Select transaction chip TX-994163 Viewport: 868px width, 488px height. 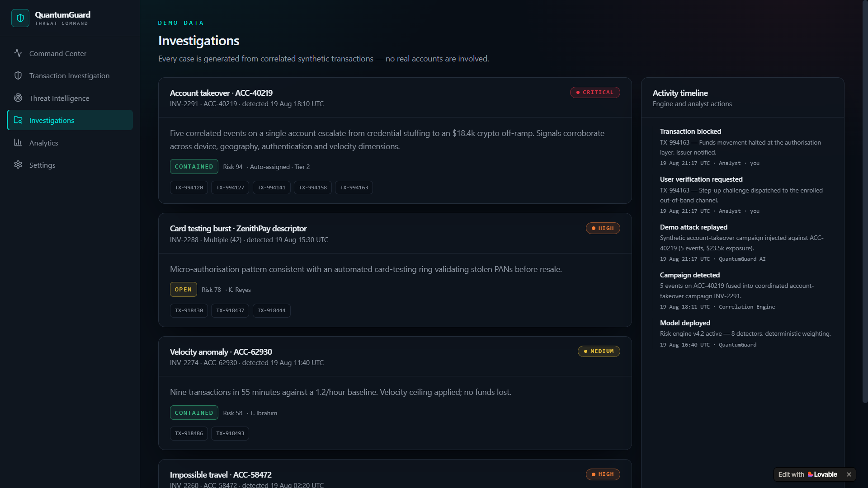coord(354,188)
